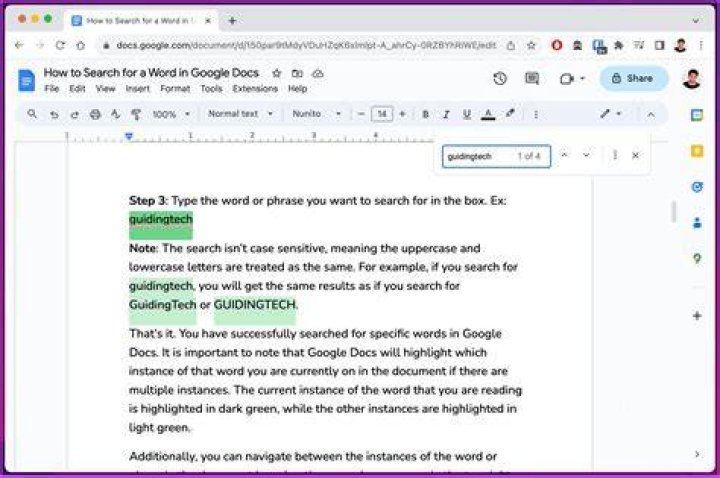Viewport: 720px width, 478px height.
Task: Decrease the font size
Action: tap(361, 114)
